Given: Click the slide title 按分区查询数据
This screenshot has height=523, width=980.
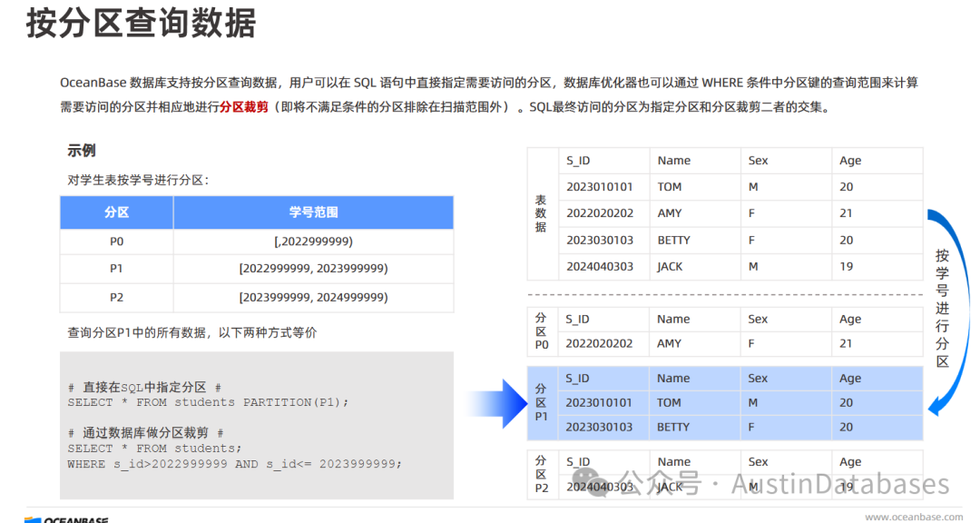Looking at the screenshot, I should coord(142,24).
